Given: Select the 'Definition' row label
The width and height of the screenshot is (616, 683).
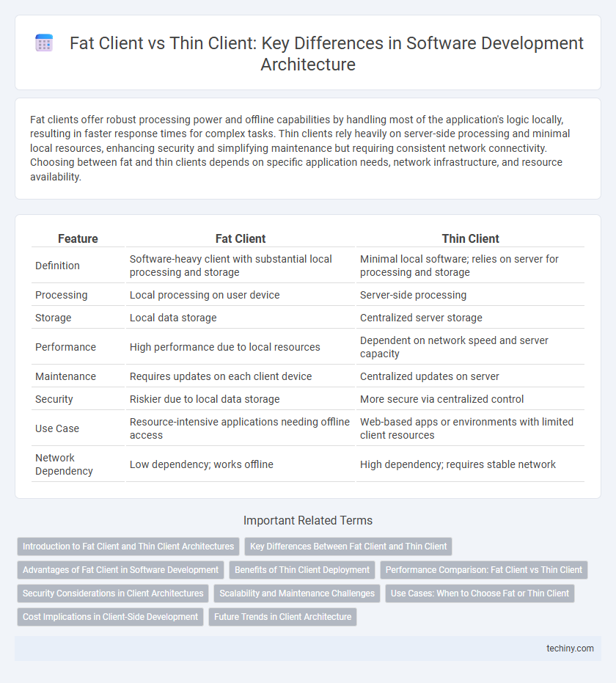Looking at the screenshot, I should 57,266.
